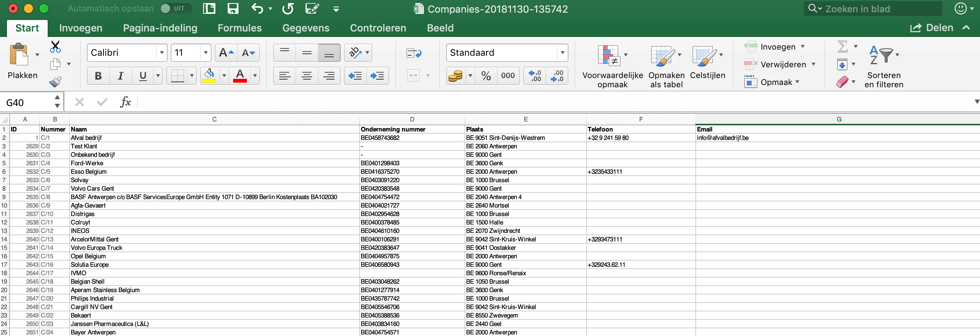Open the Calibri font name dropdown
Viewport: 980px width, 336px height.
pos(162,53)
